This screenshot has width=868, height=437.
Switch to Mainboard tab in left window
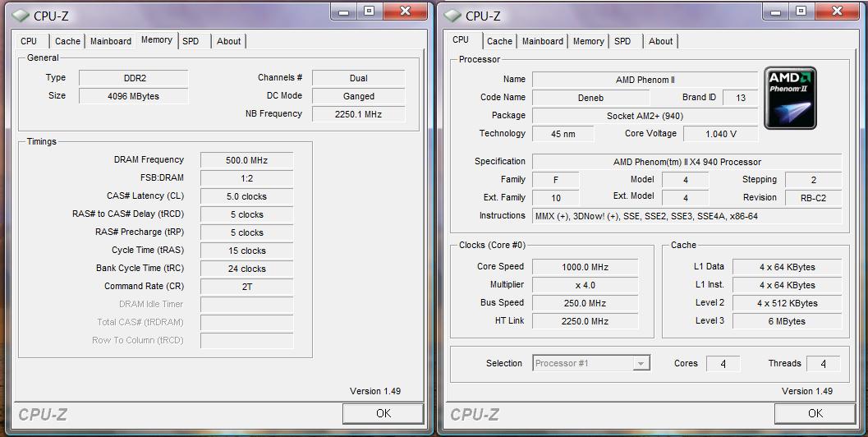click(111, 41)
